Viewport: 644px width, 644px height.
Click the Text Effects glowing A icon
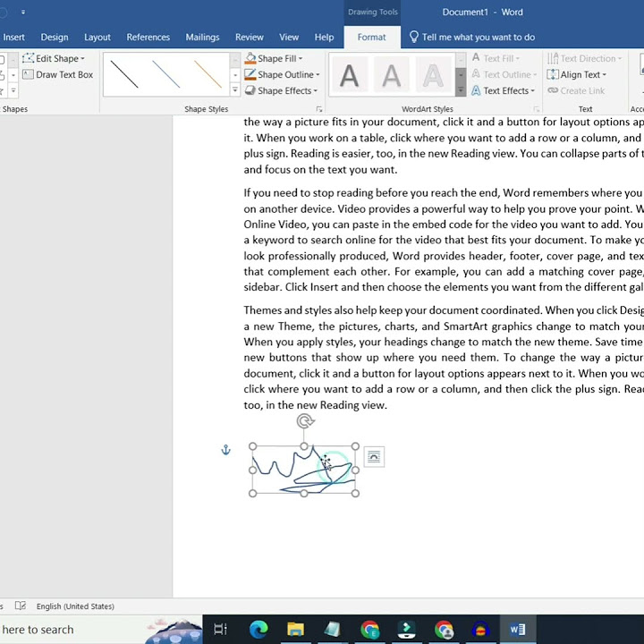476,90
